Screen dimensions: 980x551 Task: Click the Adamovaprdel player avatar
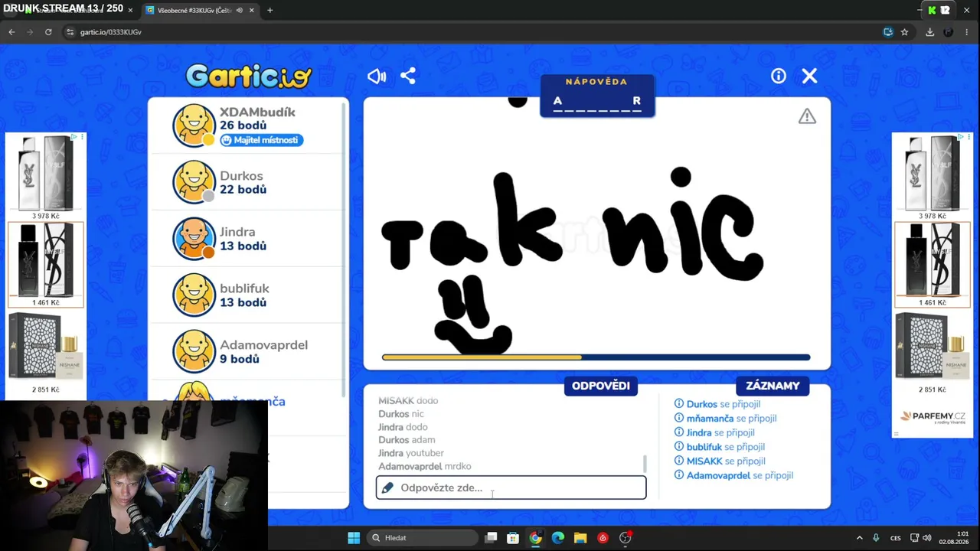coord(194,351)
